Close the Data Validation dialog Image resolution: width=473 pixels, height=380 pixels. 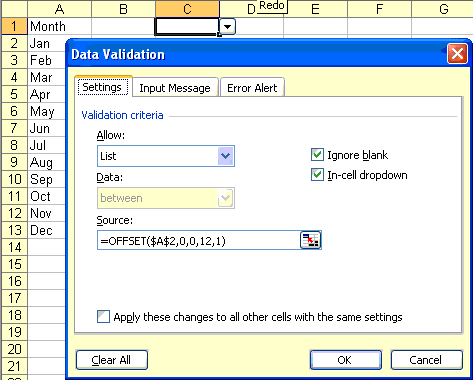pyautogui.click(x=457, y=54)
